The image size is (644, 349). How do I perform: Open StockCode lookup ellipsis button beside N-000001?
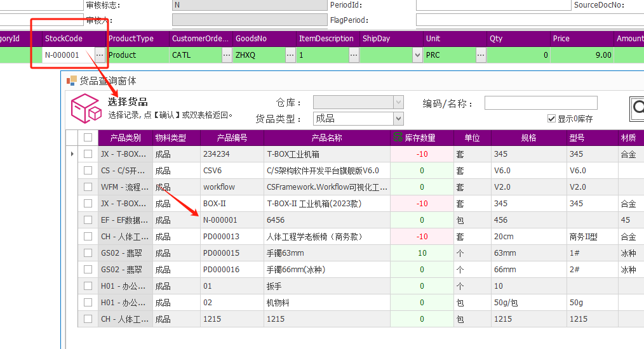pos(100,55)
